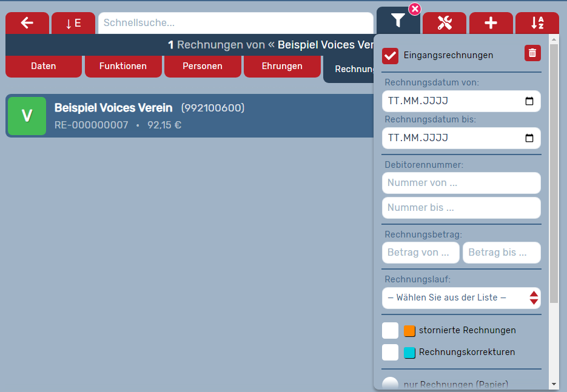Open calendar picker for Rechnungsdatum bis
This screenshot has height=392, width=567.
point(529,138)
